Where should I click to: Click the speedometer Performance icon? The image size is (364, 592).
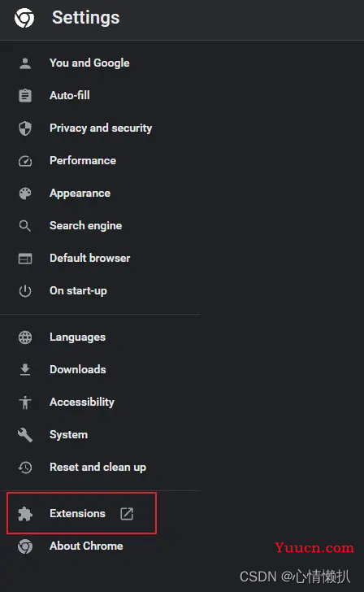pyautogui.click(x=25, y=161)
